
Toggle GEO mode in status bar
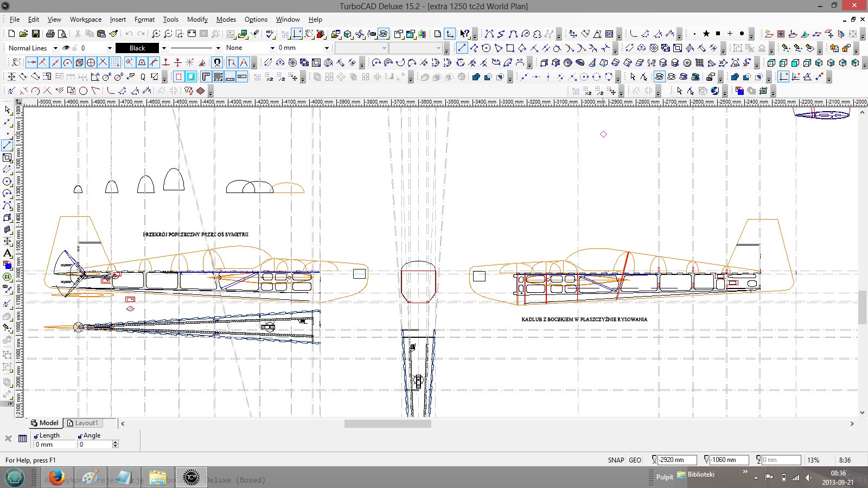click(x=635, y=460)
